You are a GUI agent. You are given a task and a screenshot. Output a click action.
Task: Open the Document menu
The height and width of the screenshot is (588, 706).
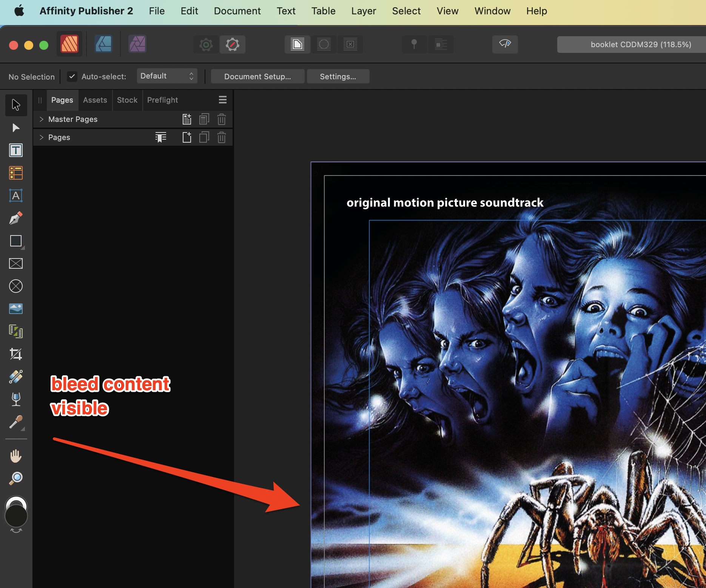[237, 11]
